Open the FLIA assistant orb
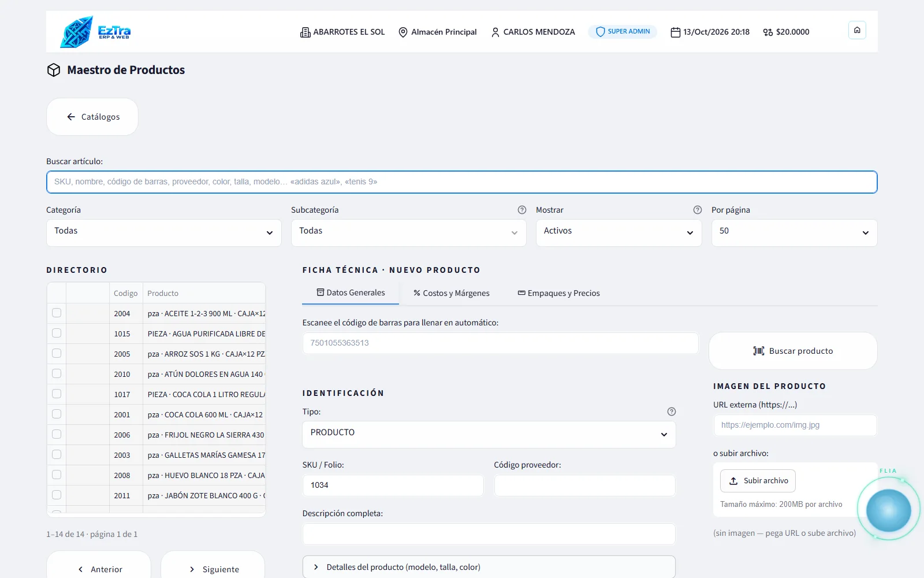Viewport: 924px width, 578px height. coord(888,510)
